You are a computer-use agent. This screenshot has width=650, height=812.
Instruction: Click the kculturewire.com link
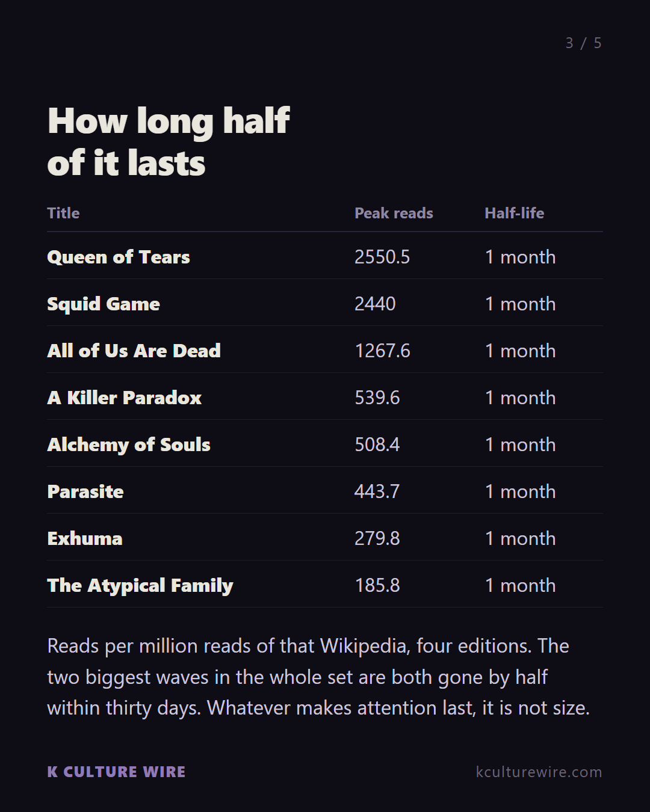point(539,772)
